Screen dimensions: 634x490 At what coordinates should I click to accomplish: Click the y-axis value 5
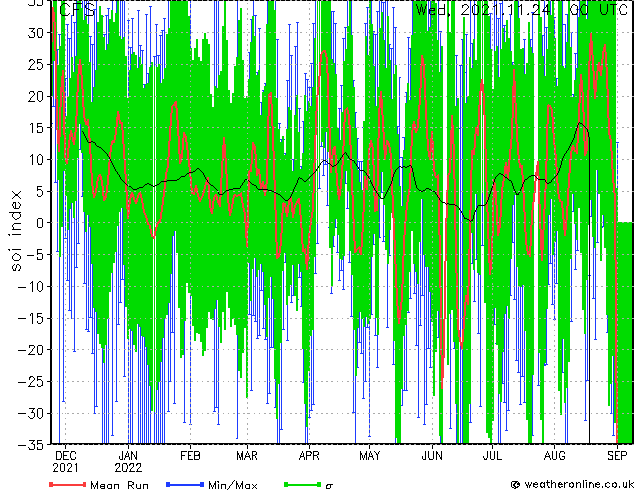[40, 191]
